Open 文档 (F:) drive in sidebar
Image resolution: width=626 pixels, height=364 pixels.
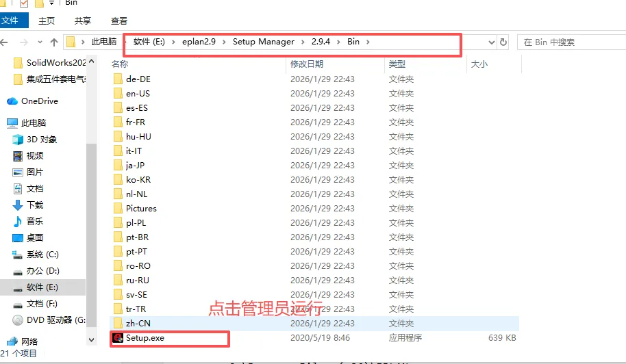pyautogui.click(x=35, y=303)
